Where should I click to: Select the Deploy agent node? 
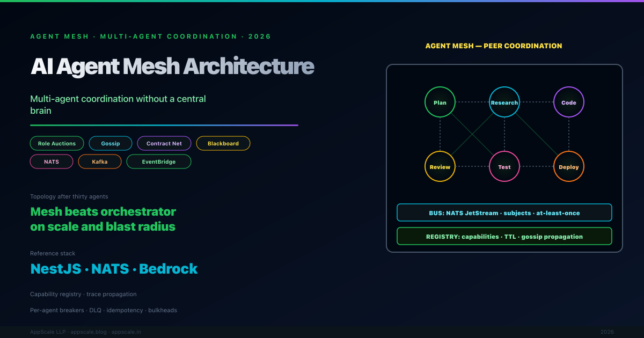pyautogui.click(x=569, y=166)
